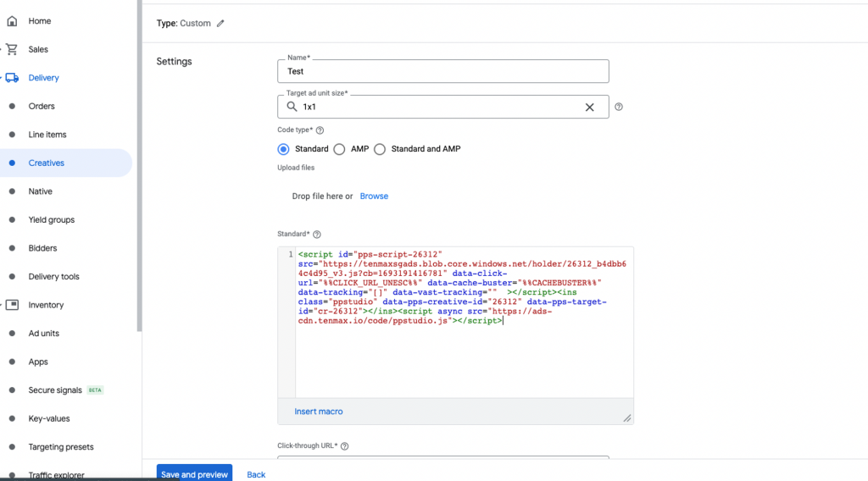Select the Standard code type radio
The image size is (868, 481).
(x=284, y=149)
